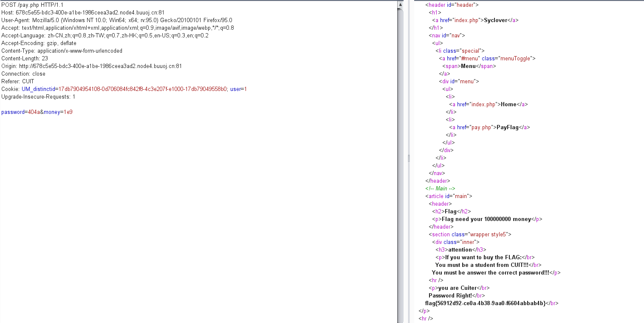
Task: Click the nav id="nav" tag line
Action: pyautogui.click(x=447, y=36)
